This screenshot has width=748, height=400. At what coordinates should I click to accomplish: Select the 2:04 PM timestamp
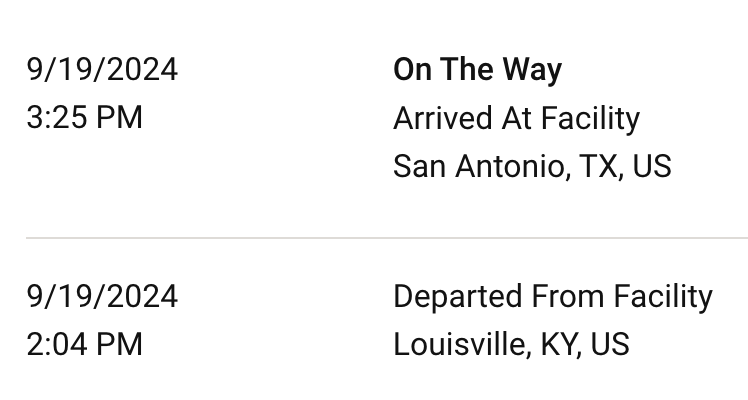[85, 345]
